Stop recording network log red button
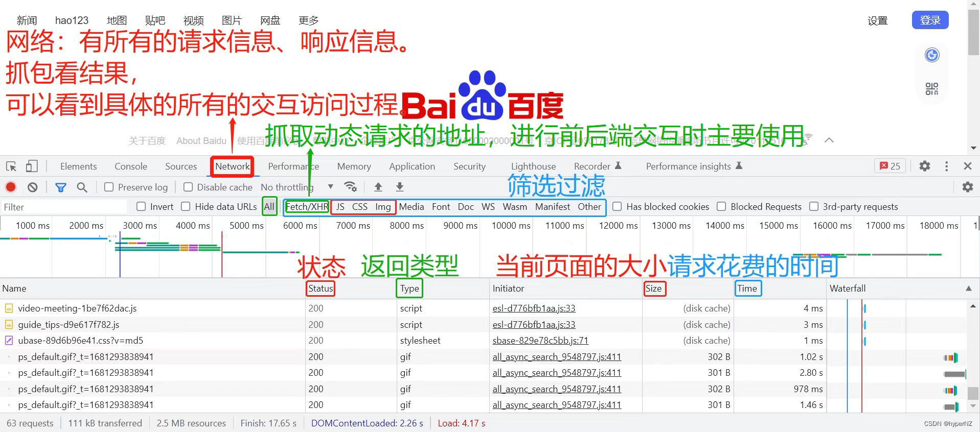Screen dimensions: 980x432 tap(11, 187)
